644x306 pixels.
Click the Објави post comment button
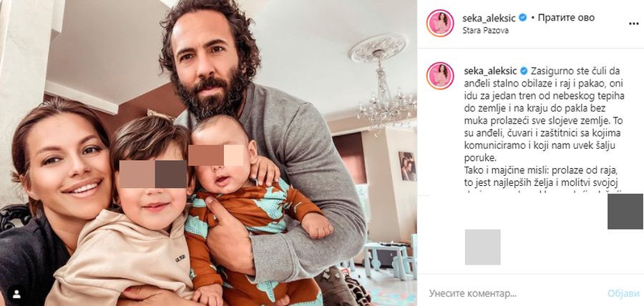click(x=623, y=294)
